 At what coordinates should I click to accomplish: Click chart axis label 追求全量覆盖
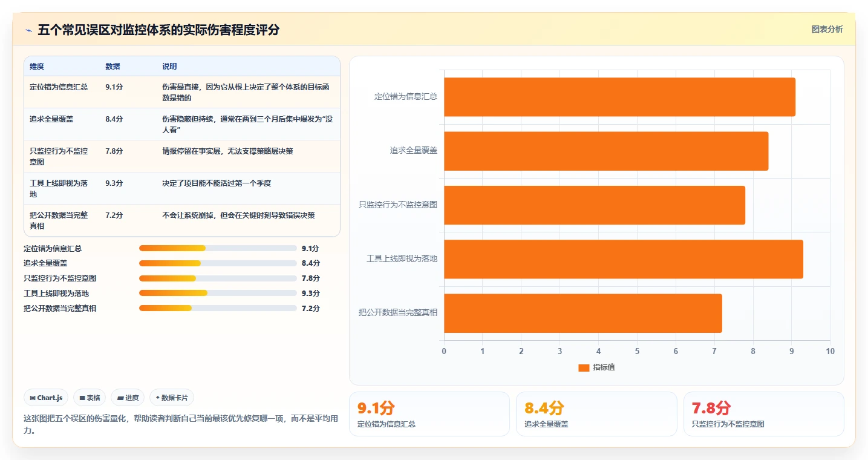pyautogui.click(x=414, y=151)
